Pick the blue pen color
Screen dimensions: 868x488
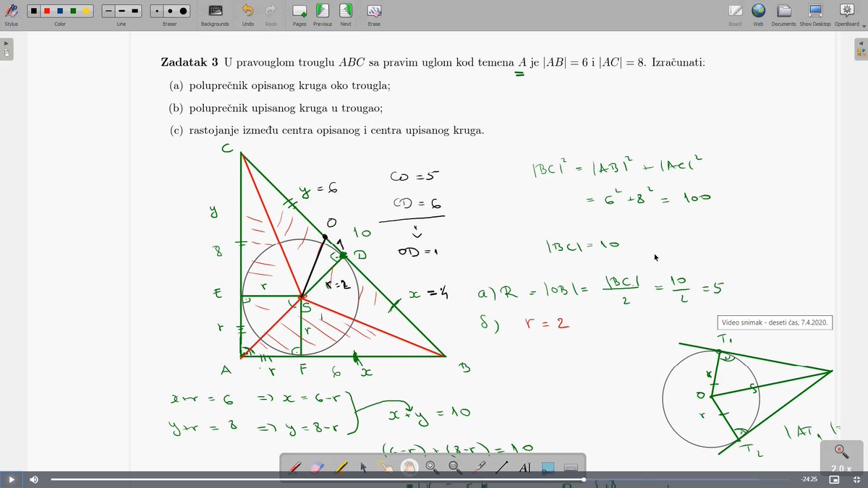[60, 12]
